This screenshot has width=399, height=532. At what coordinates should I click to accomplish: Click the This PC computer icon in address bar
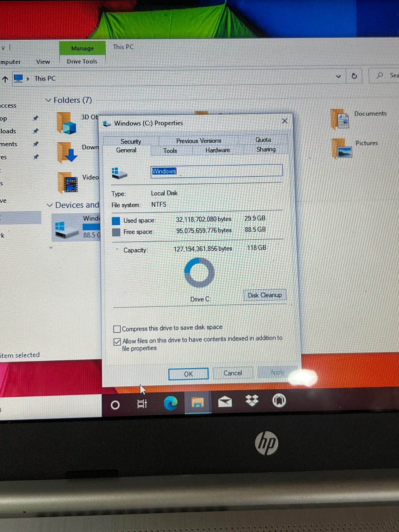click(19, 78)
